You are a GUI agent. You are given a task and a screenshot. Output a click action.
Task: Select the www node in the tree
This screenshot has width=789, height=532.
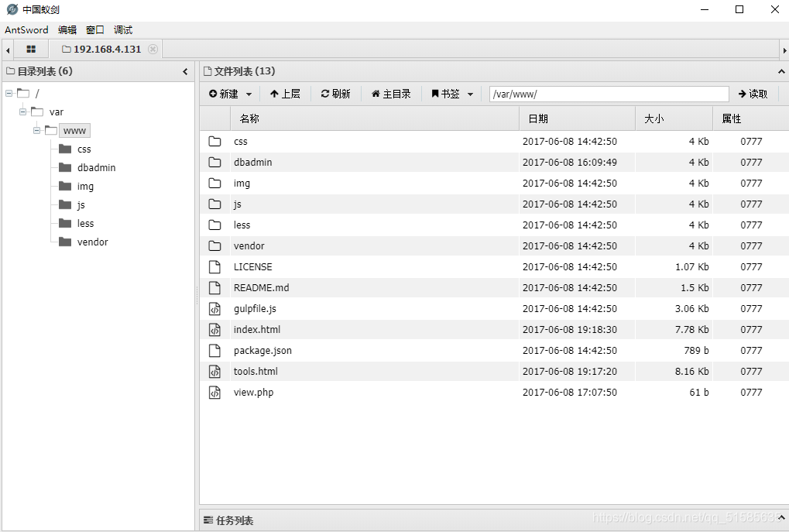74,131
